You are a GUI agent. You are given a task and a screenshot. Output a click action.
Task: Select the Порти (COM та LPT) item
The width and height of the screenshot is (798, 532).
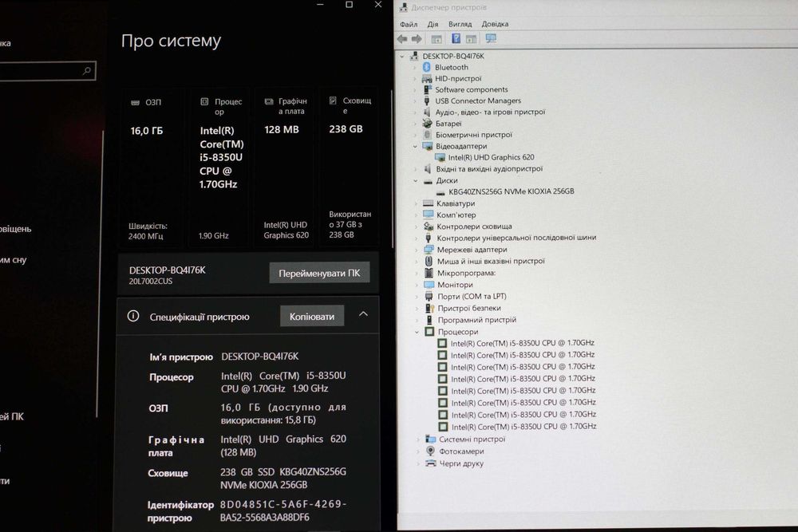click(x=472, y=296)
